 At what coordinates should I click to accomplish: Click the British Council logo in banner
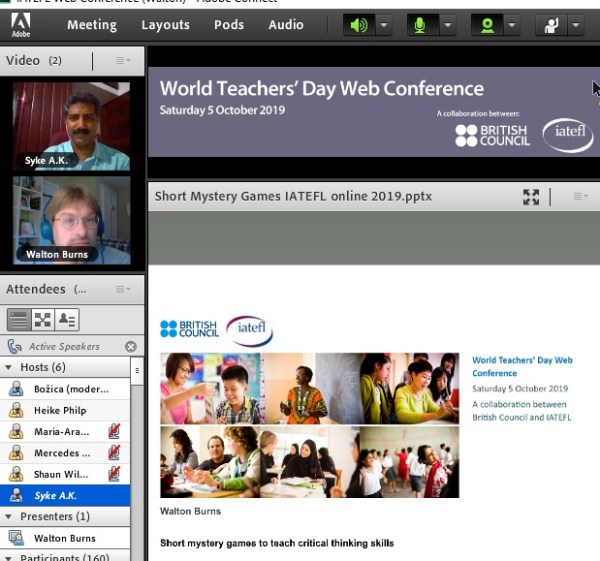tap(492, 135)
